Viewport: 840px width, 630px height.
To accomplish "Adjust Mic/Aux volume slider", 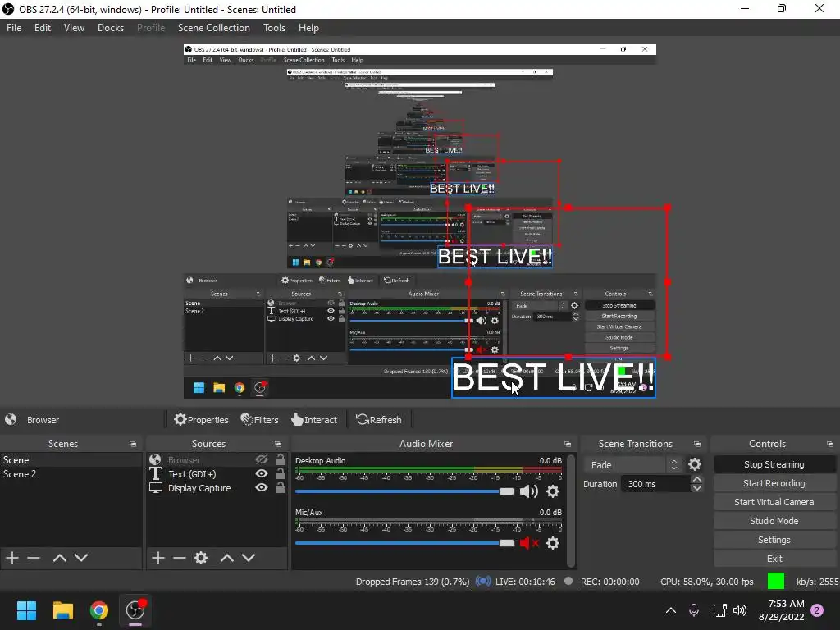I will pyautogui.click(x=404, y=543).
